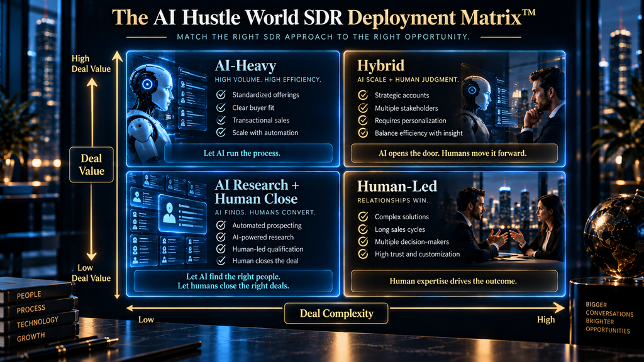
Task: Click the checkmark beside Complex solutions
Action: point(363,216)
